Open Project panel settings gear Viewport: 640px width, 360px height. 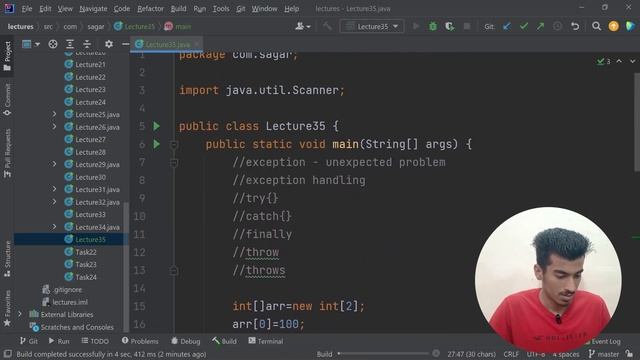click(x=109, y=44)
